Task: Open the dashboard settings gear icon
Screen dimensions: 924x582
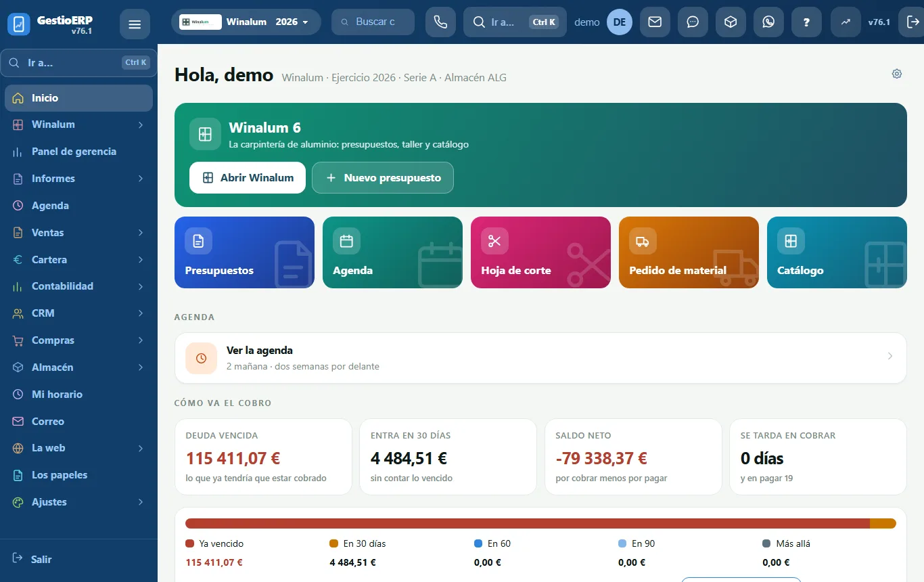Action: 897,74
